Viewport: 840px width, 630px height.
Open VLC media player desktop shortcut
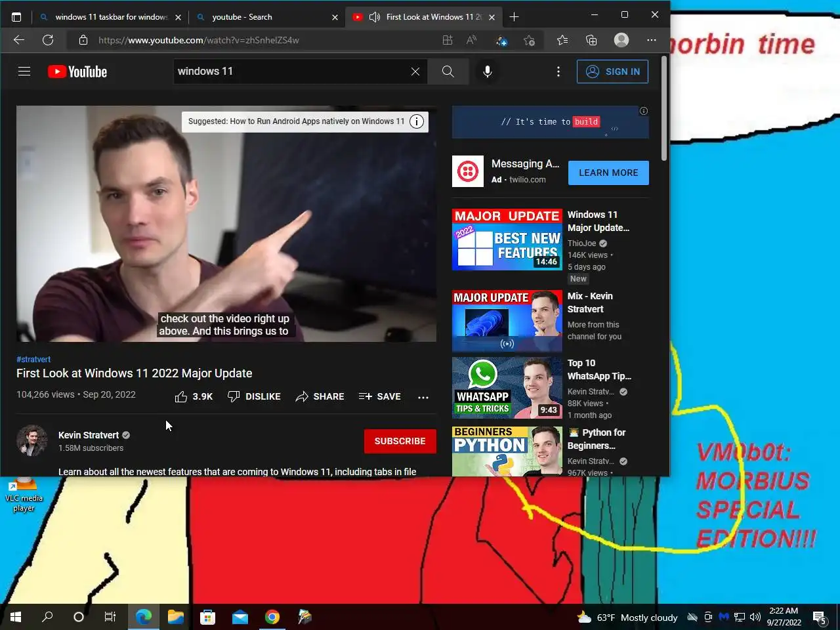(x=24, y=495)
